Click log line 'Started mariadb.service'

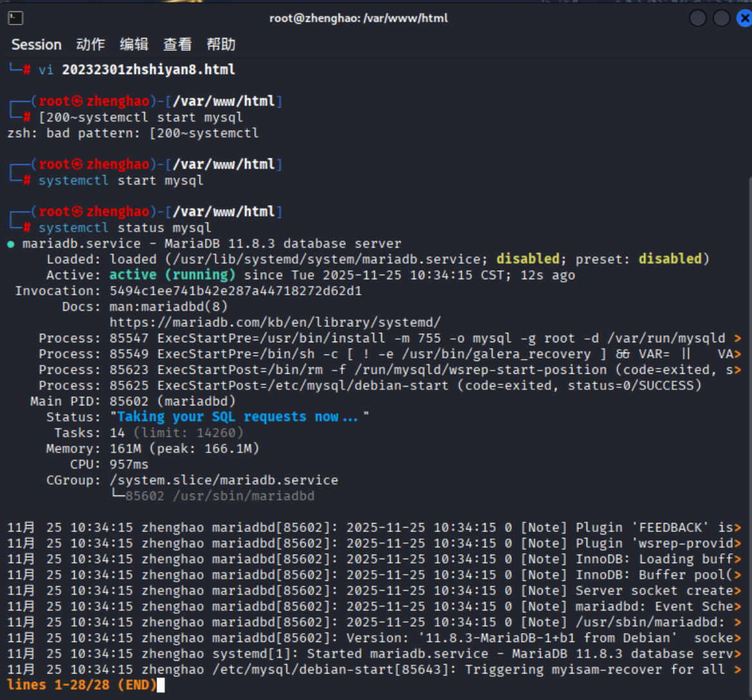pos(374,654)
